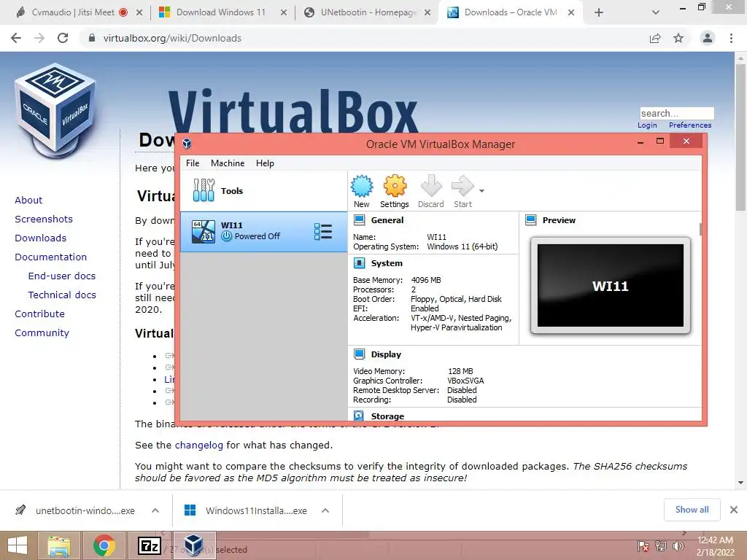Click the WI11 preview thumbnail

pyautogui.click(x=611, y=286)
